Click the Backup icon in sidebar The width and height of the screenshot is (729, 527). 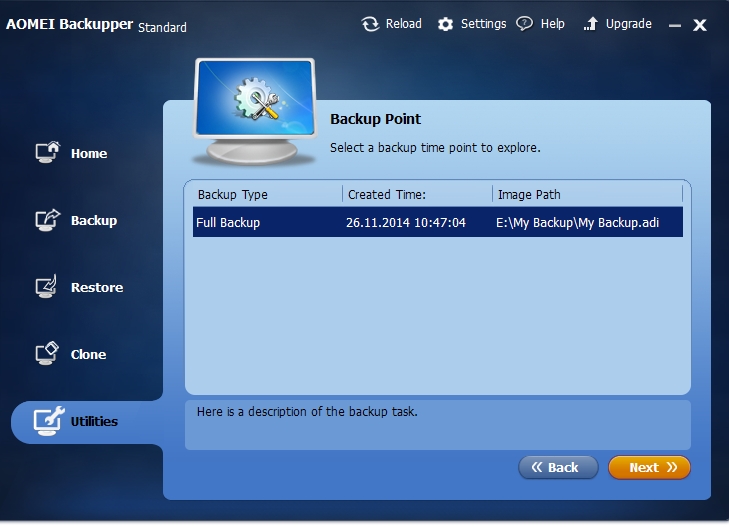tap(47, 219)
